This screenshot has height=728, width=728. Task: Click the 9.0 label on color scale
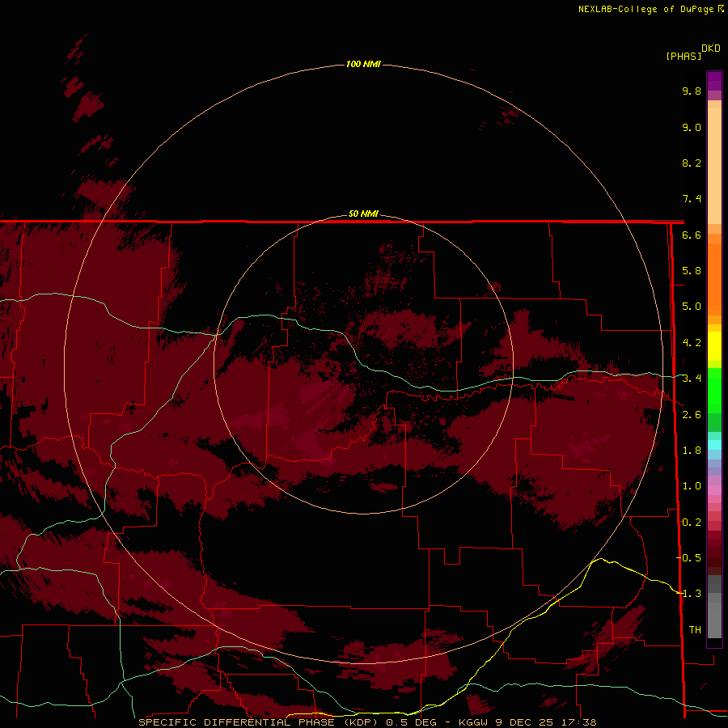[692, 127]
